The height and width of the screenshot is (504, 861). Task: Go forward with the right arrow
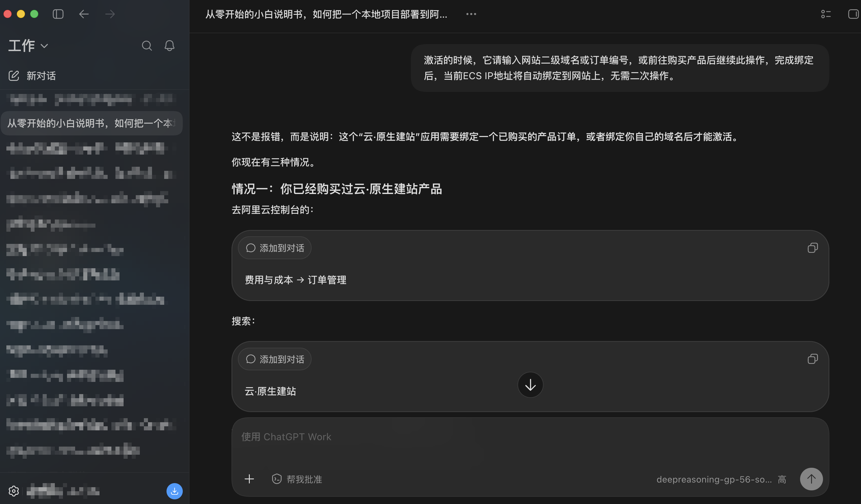110,14
